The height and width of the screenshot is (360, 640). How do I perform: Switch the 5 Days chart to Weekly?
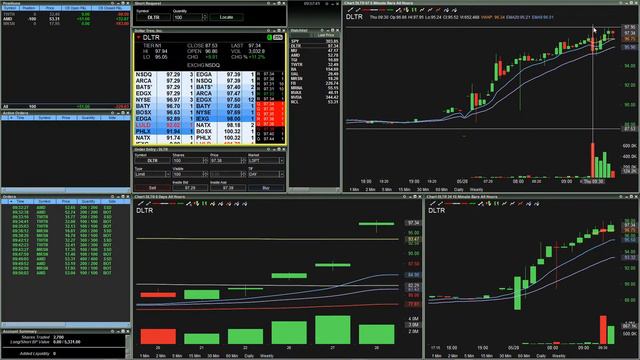[x=267, y=356]
